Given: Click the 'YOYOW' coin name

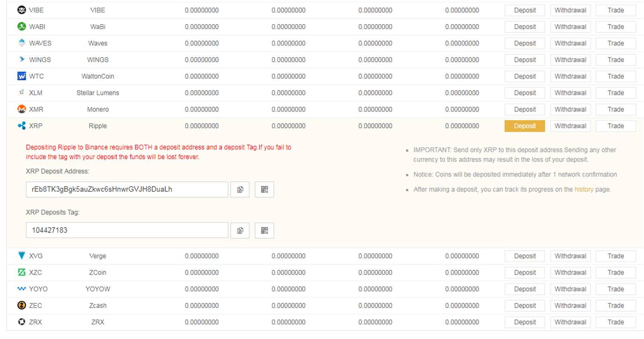Looking at the screenshot, I should tap(98, 289).
